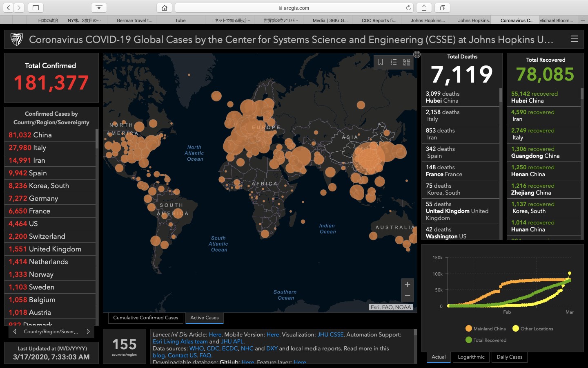Toggle Other Locations legend series
Image resolution: width=588 pixels, height=368 pixels.
(x=533, y=329)
